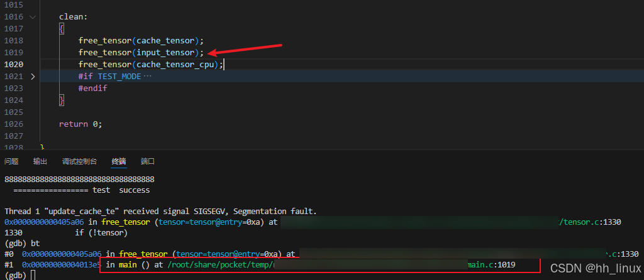Click the row of 8s terminal output
644x280 pixels.
79,180
